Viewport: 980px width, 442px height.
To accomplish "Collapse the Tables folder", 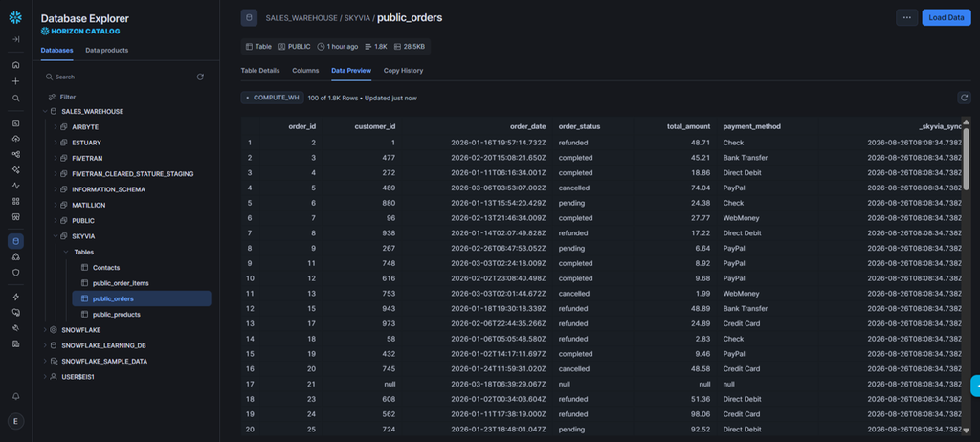I will (x=66, y=252).
